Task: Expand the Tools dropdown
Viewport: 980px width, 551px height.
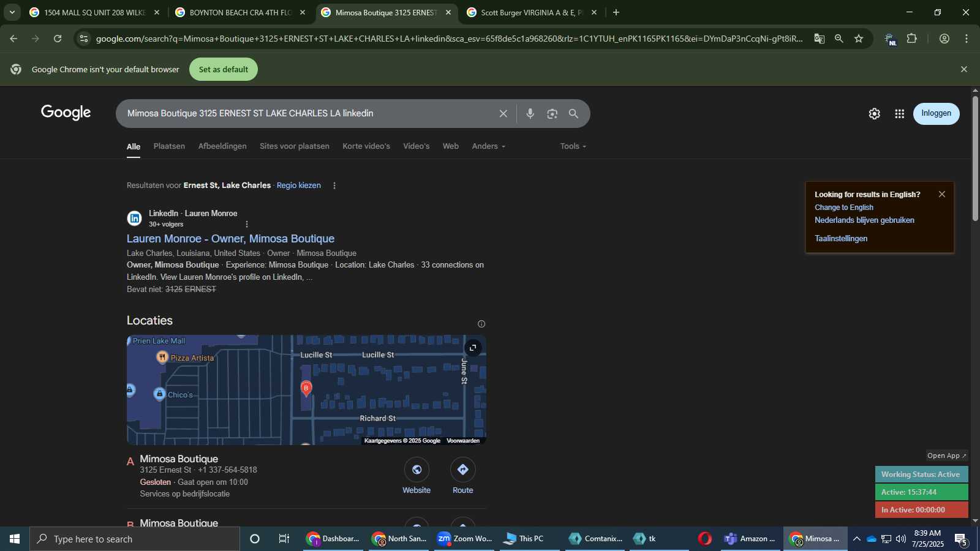Action: (x=573, y=146)
